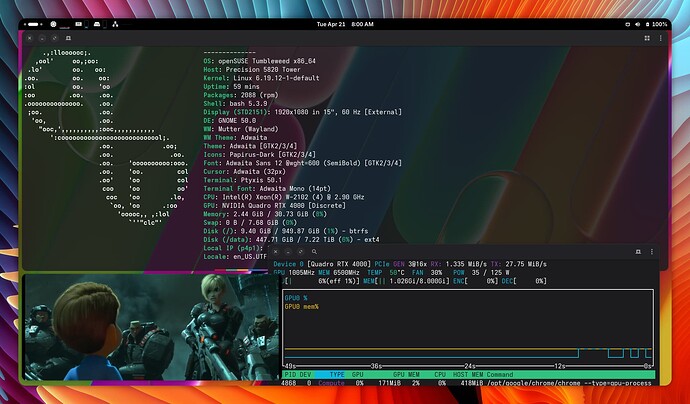Click 'Kernel: Linux 6.19.12-1-default' line

261,78
